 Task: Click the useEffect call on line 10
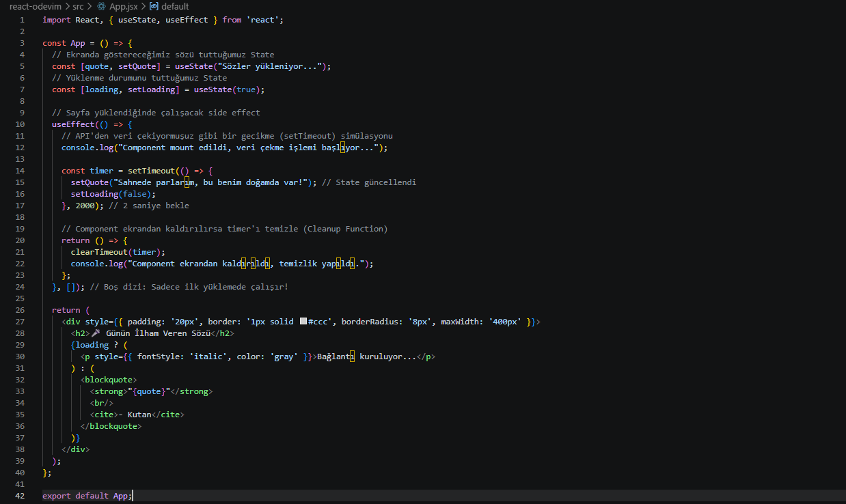click(x=73, y=124)
